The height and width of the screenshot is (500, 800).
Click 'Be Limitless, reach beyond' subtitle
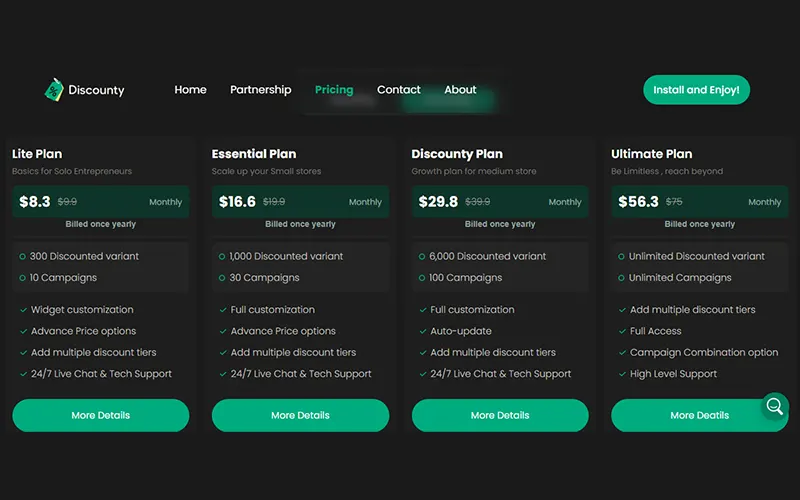tap(667, 171)
